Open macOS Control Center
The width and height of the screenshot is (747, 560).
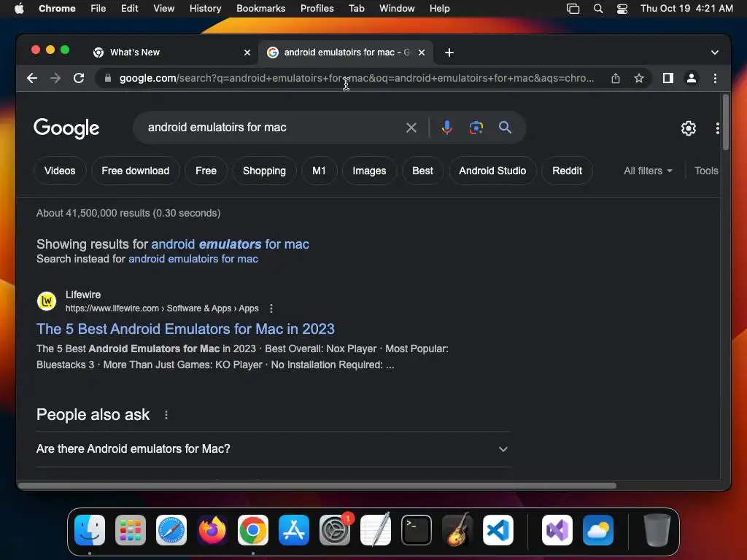(622, 9)
